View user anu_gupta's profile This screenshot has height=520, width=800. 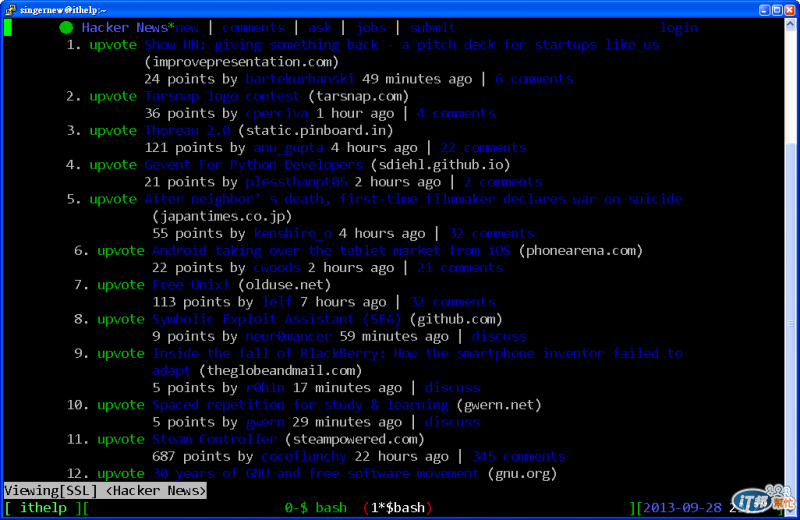click(x=288, y=148)
